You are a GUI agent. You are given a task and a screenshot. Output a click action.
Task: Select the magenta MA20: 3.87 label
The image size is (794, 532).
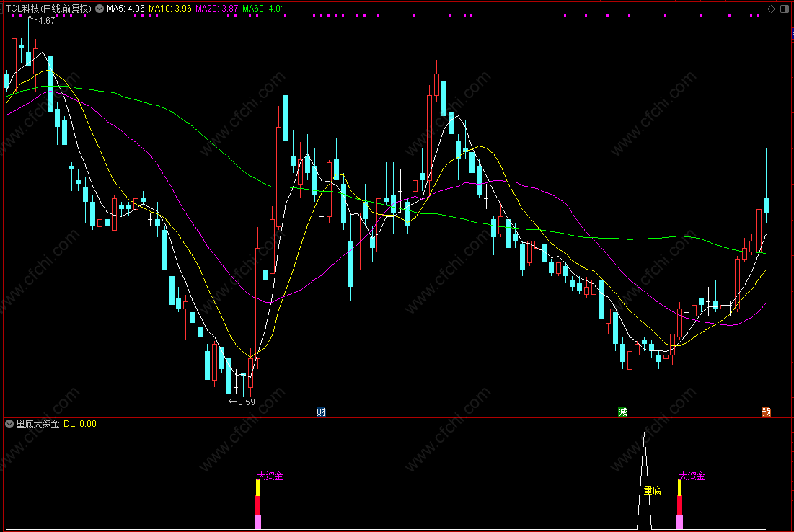(x=217, y=9)
